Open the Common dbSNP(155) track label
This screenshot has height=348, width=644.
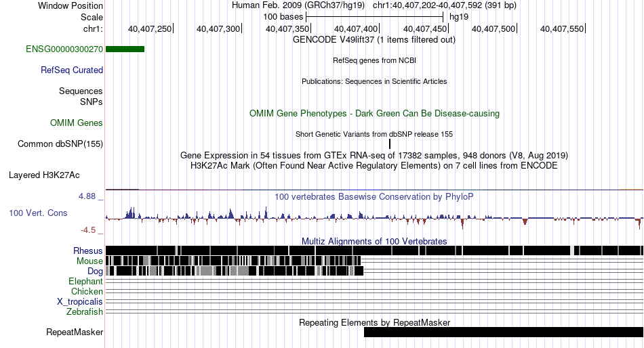coord(60,144)
